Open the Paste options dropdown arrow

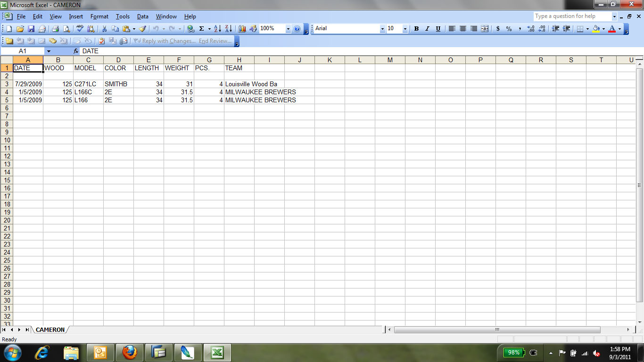[134, 29]
